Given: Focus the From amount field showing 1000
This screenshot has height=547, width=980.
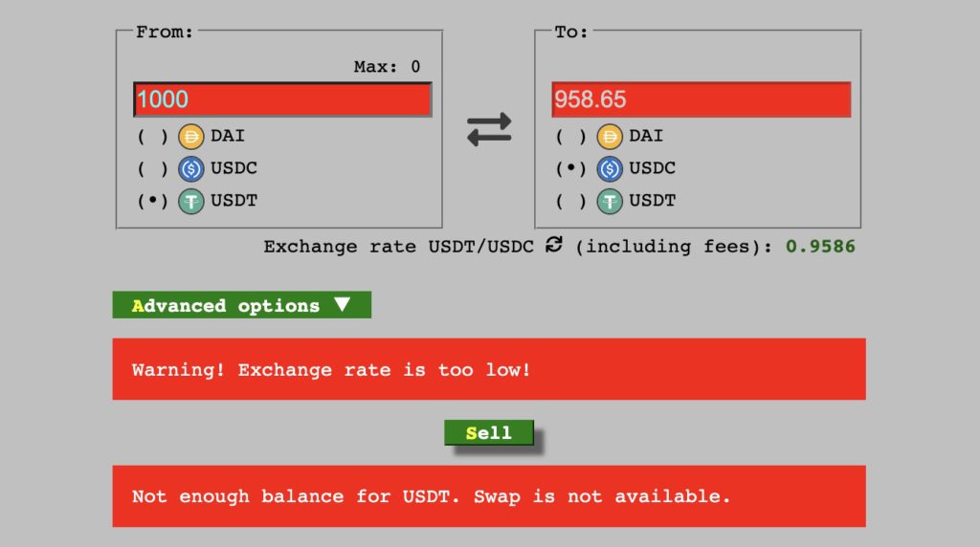Looking at the screenshot, I should tap(282, 99).
